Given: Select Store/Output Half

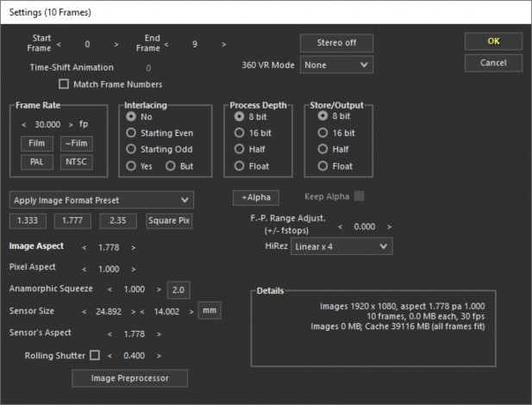Looking at the screenshot, I should [322, 149].
